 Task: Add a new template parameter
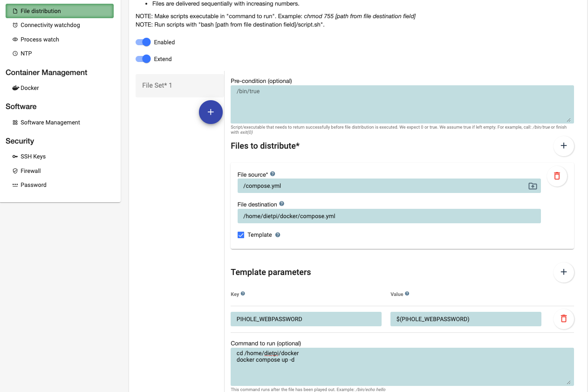click(x=563, y=272)
